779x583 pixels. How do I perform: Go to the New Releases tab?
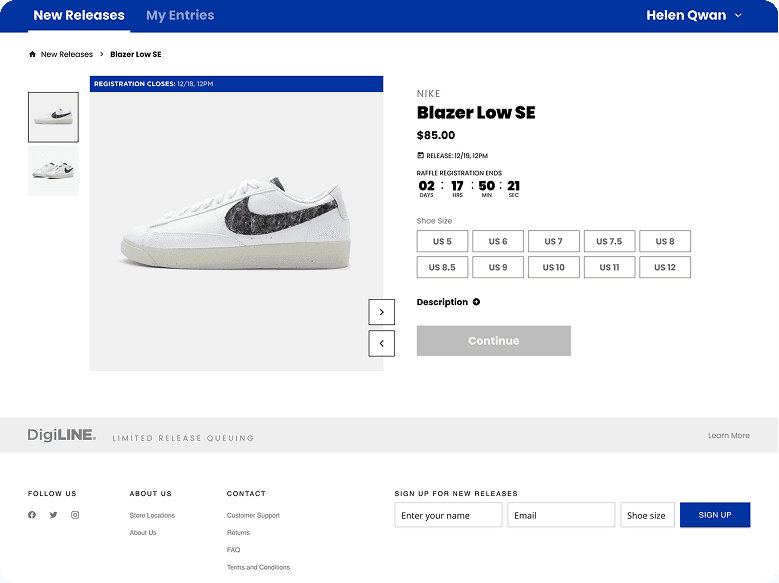[x=79, y=15]
